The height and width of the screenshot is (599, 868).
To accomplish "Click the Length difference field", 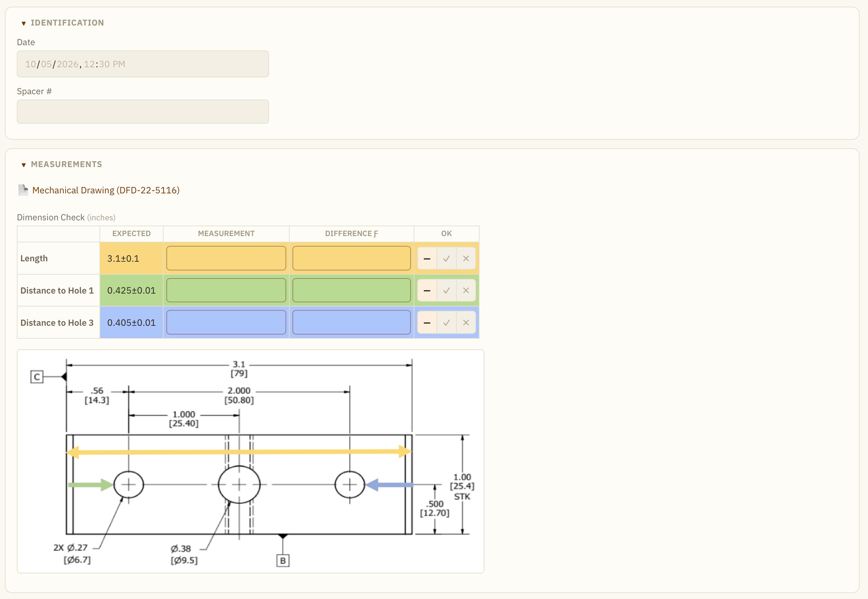I will click(x=352, y=258).
